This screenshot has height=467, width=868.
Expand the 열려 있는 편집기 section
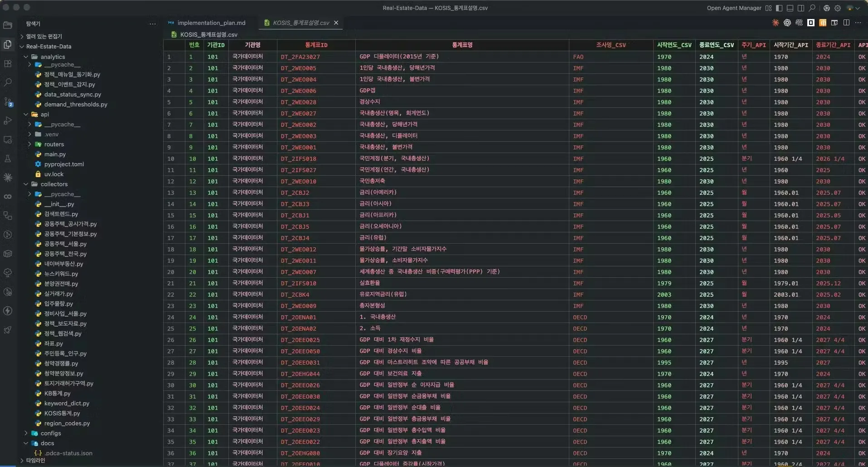pyautogui.click(x=44, y=36)
